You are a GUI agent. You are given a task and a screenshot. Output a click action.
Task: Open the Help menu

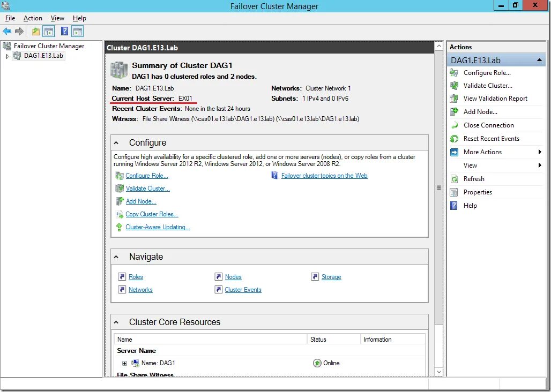pos(79,18)
